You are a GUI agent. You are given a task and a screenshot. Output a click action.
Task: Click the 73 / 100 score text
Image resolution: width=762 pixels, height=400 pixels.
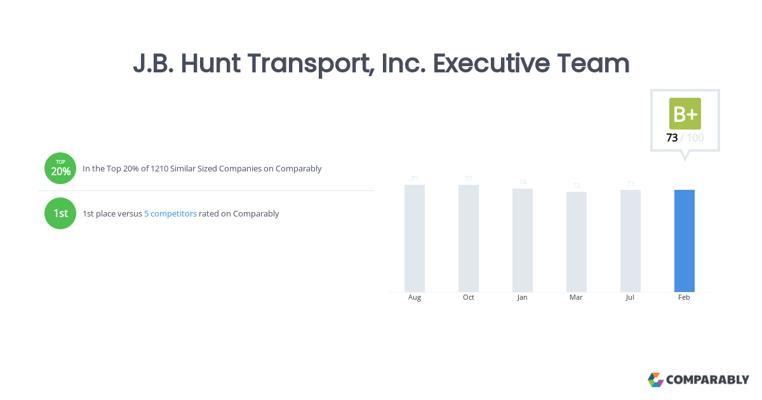click(x=685, y=137)
